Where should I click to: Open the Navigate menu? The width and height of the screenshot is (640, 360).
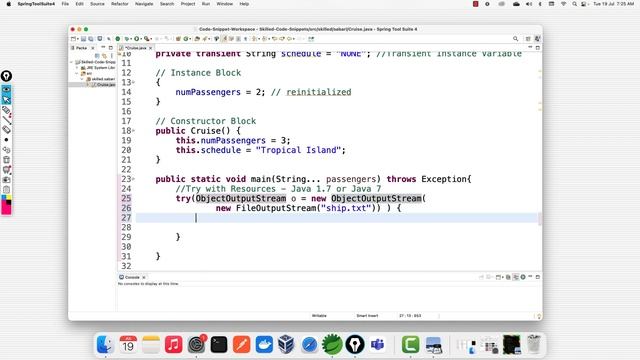(x=144, y=4)
